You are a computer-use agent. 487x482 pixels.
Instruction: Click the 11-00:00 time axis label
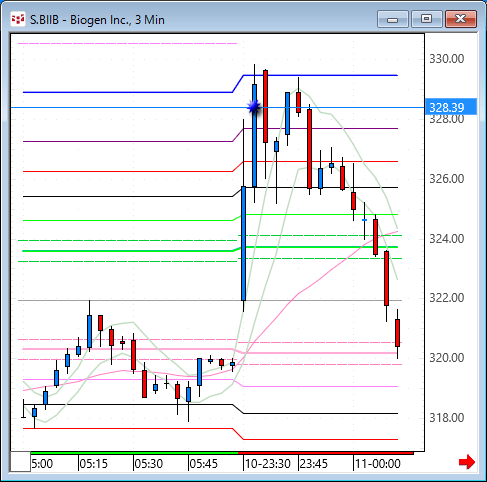(378, 464)
